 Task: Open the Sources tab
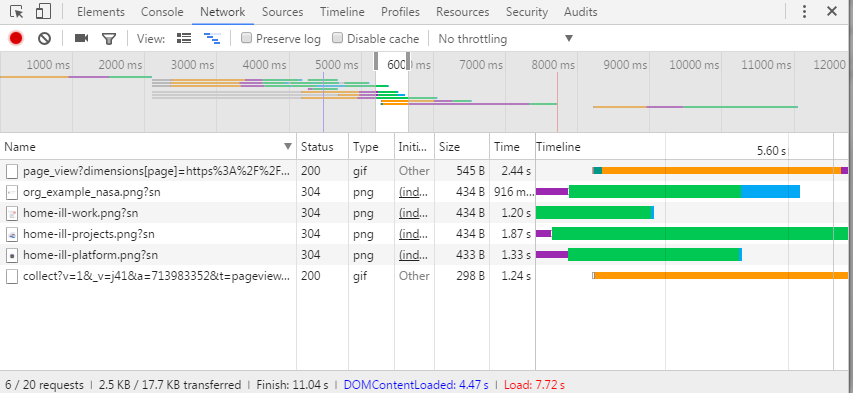pos(282,12)
